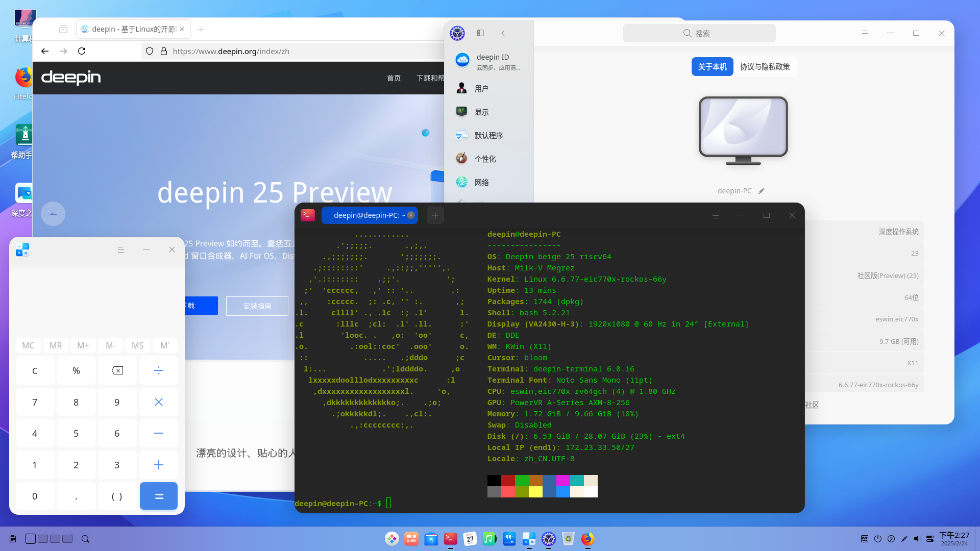Click the calculator backspace key
The height and width of the screenshot is (551, 980).
(x=117, y=371)
